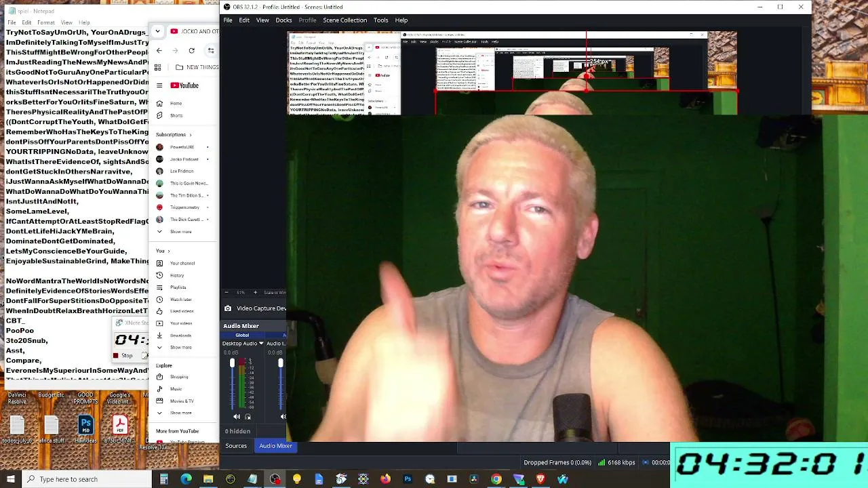The width and height of the screenshot is (868, 488).
Task: Open the browser apps grid icon
Action: pyautogui.click(x=158, y=67)
